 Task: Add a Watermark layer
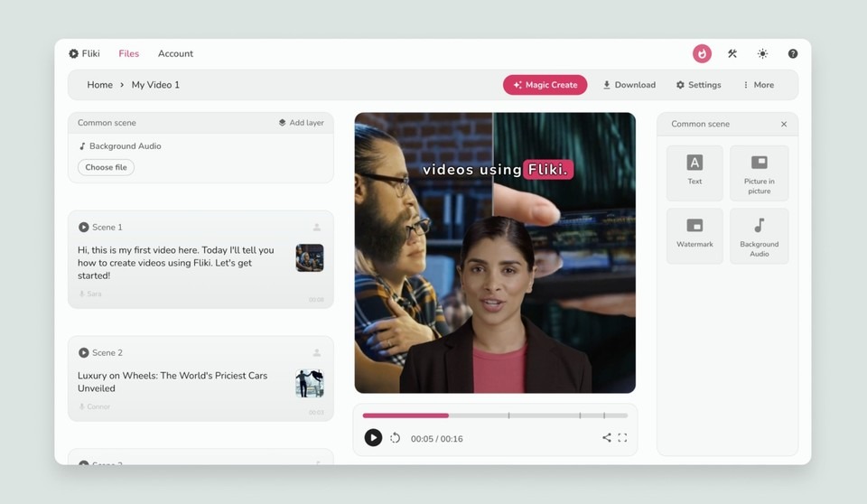click(695, 235)
